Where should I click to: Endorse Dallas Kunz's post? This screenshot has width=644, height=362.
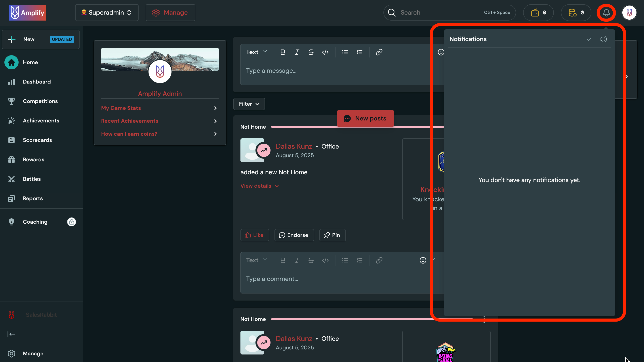(294, 235)
